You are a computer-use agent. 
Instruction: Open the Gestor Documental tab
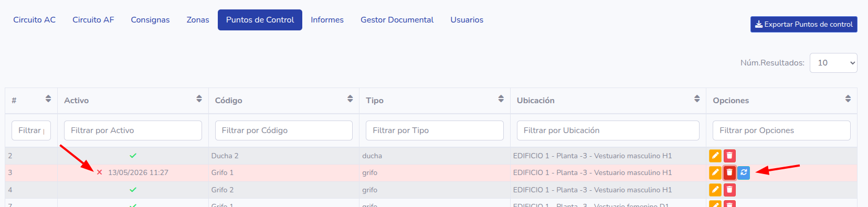(x=397, y=20)
